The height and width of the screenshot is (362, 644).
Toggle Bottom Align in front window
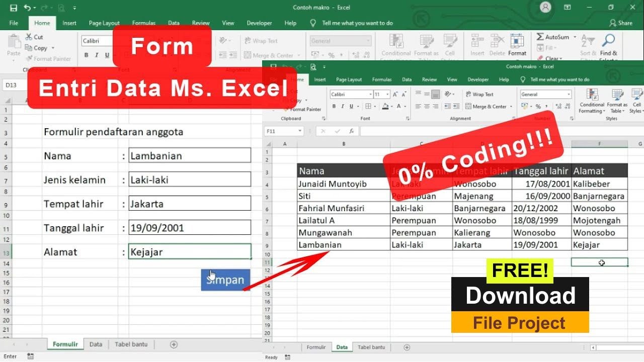tap(436, 95)
